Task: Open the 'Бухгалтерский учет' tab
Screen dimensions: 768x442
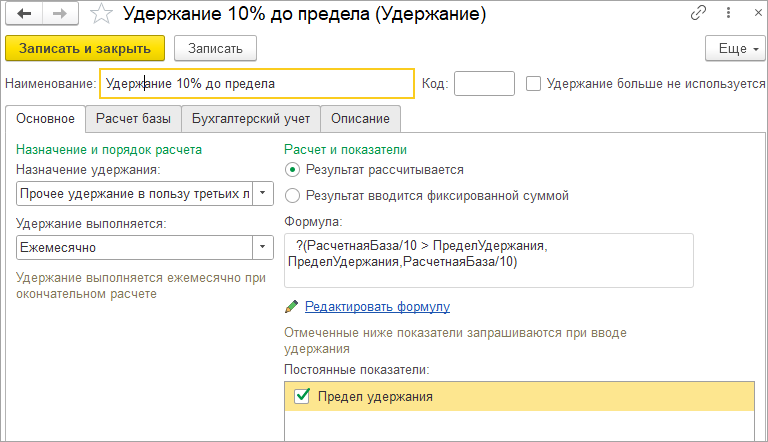Action: tap(251, 119)
